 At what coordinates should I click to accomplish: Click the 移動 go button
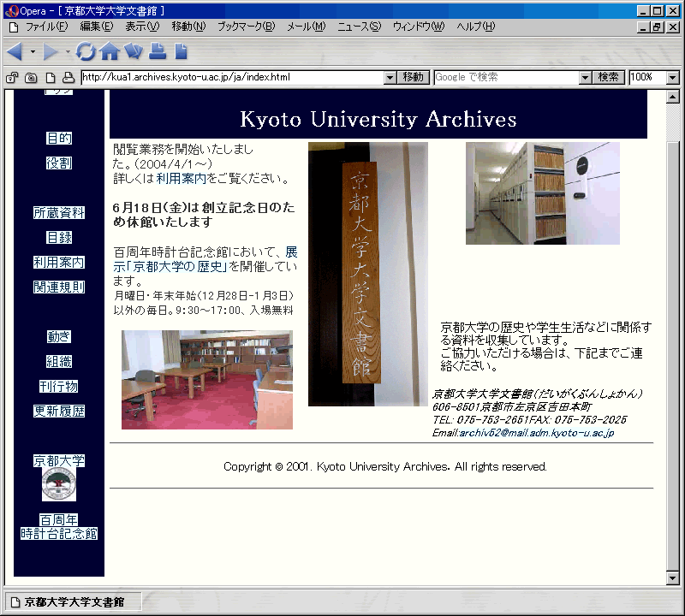click(x=414, y=78)
